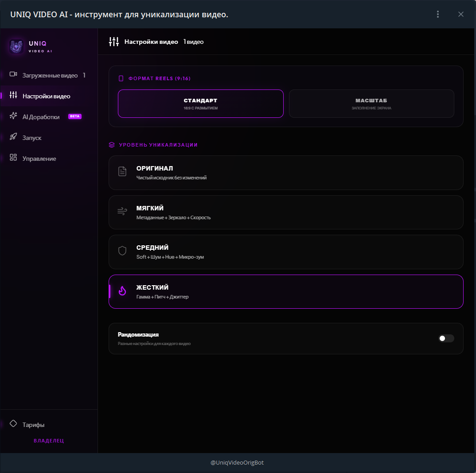
Task: Click the sliders icon in sidebar
Action: pyautogui.click(x=13, y=95)
